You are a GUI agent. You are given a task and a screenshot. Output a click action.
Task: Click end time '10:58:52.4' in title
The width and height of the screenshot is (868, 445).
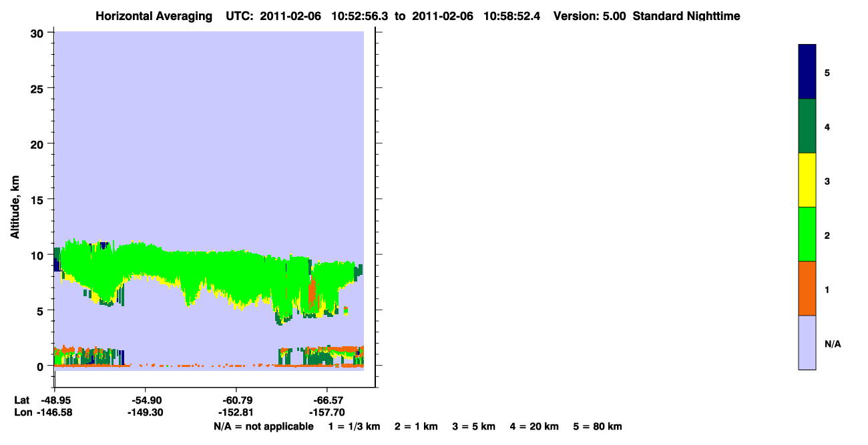coord(513,16)
